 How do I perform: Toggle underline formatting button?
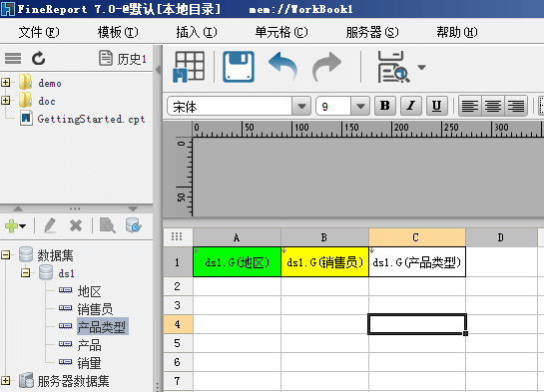(x=436, y=106)
